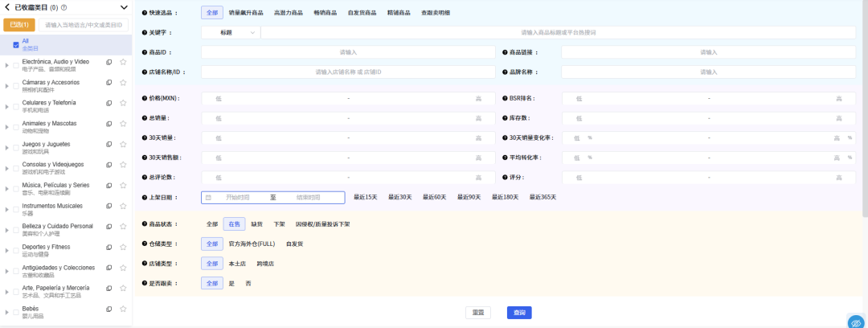Star the Juegos y Juguetes category
The width and height of the screenshot is (868, 328).
pyautogui.click(x=123, y=144)
